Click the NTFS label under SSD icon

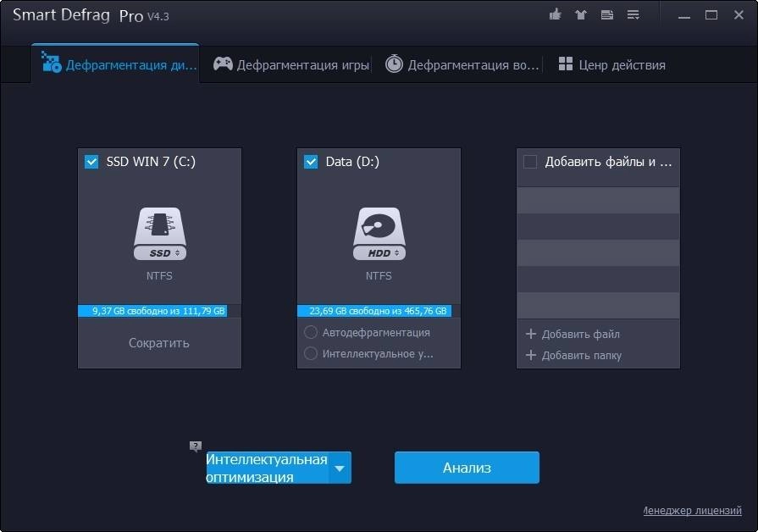pyautogui.click(x=159, y=275)
